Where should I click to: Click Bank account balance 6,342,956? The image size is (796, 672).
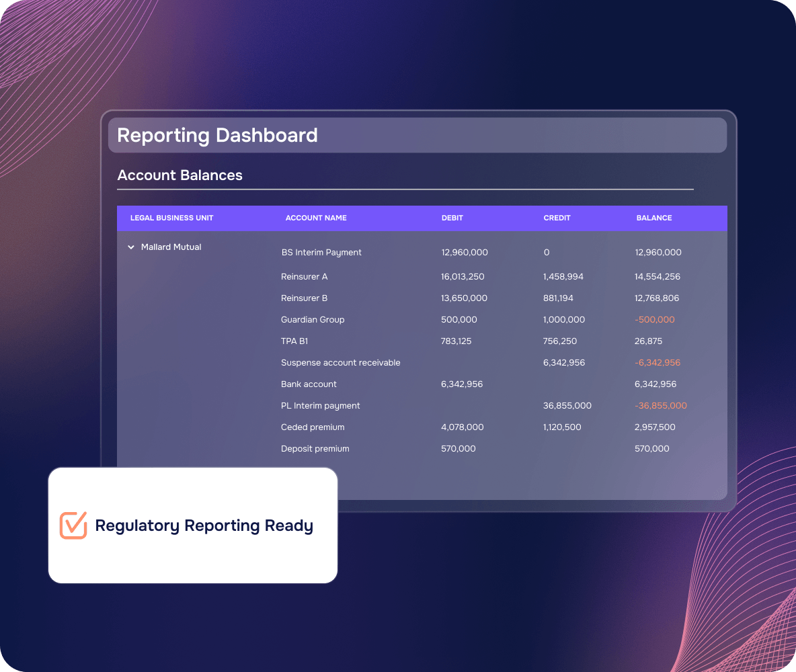[655, 384]
